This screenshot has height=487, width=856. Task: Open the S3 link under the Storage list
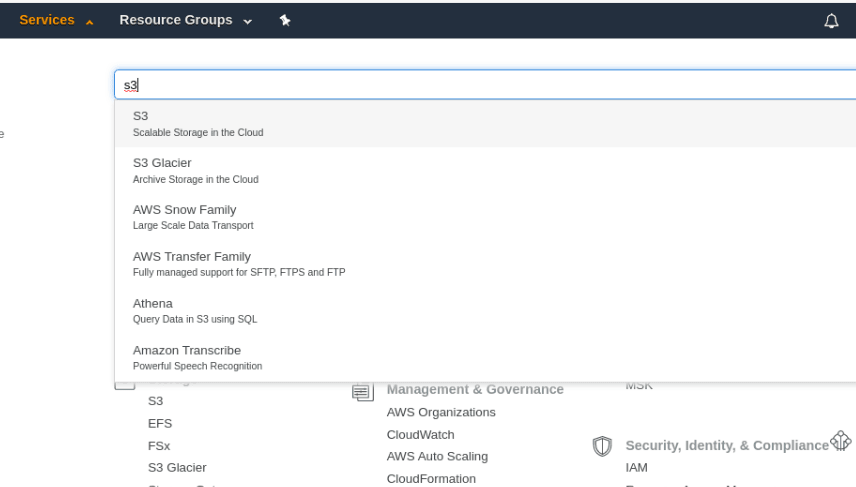[x=156, y=401]
